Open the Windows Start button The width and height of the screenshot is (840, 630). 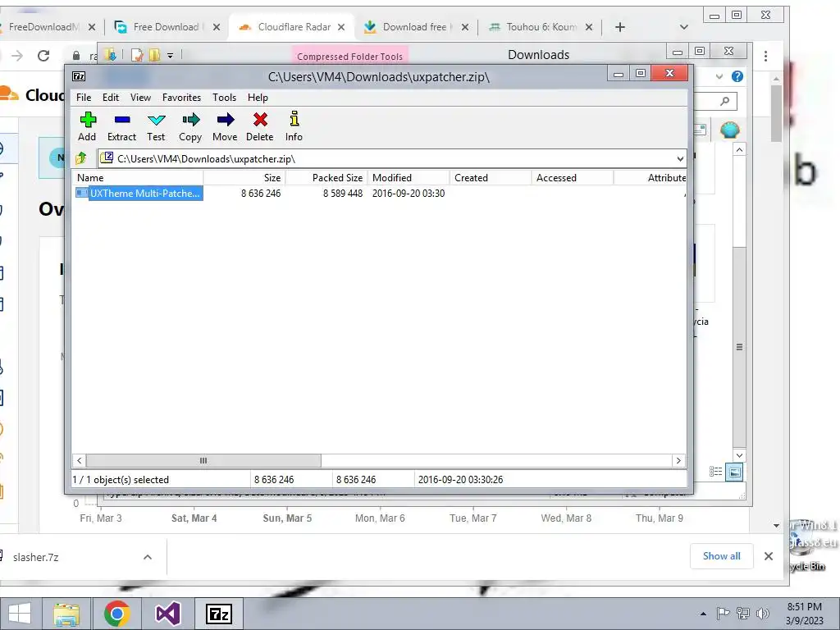tap(20, 614)
